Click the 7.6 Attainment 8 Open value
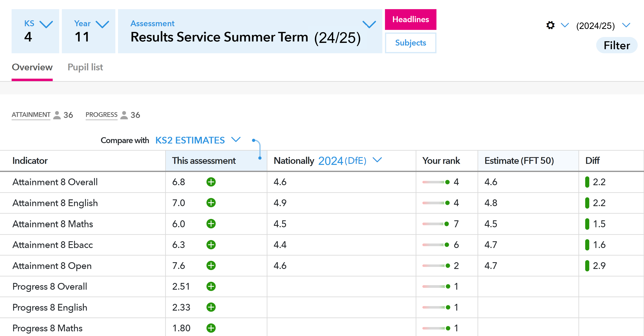The height and width of the screenshot is (336, 644). tap(178, 266)
